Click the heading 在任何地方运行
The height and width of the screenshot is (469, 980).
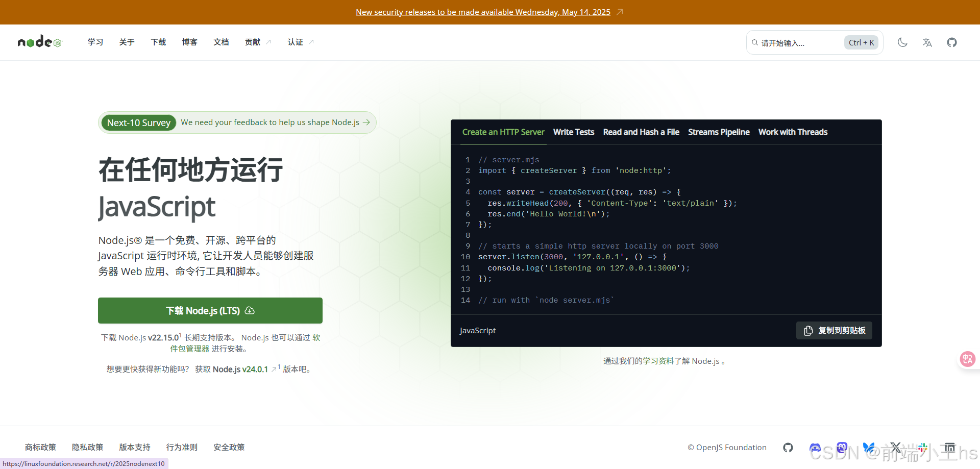[x=190, y=170]
